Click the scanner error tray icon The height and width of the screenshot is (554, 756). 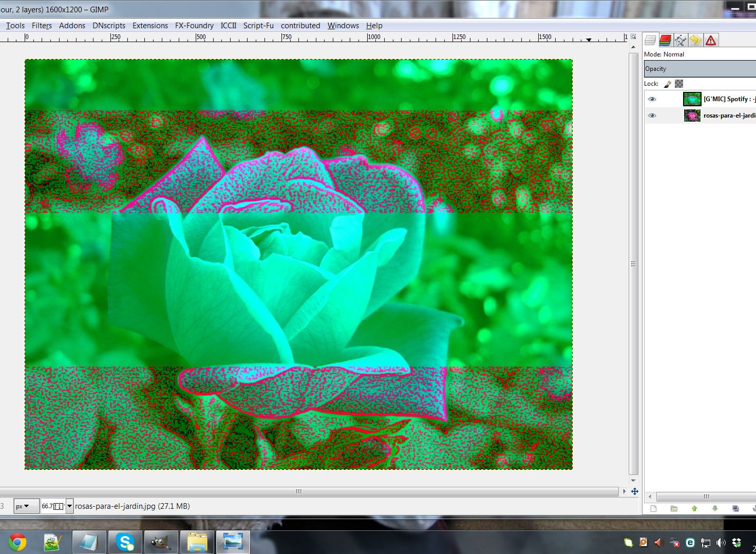pos(675,543)
